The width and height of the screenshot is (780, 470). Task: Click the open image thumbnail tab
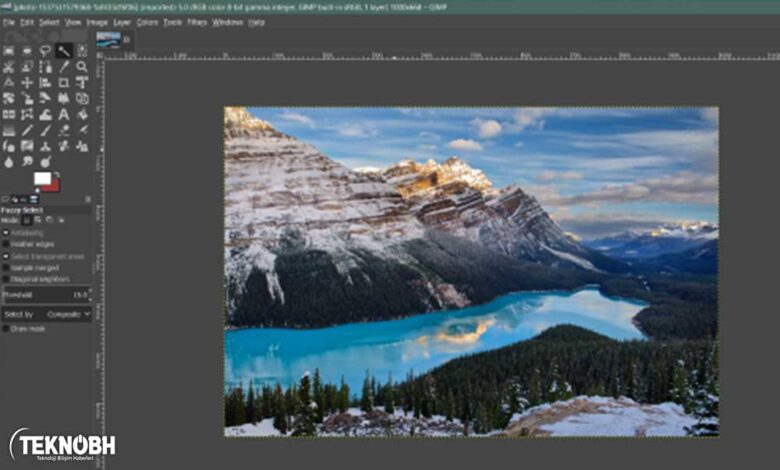tap(108, 40)
